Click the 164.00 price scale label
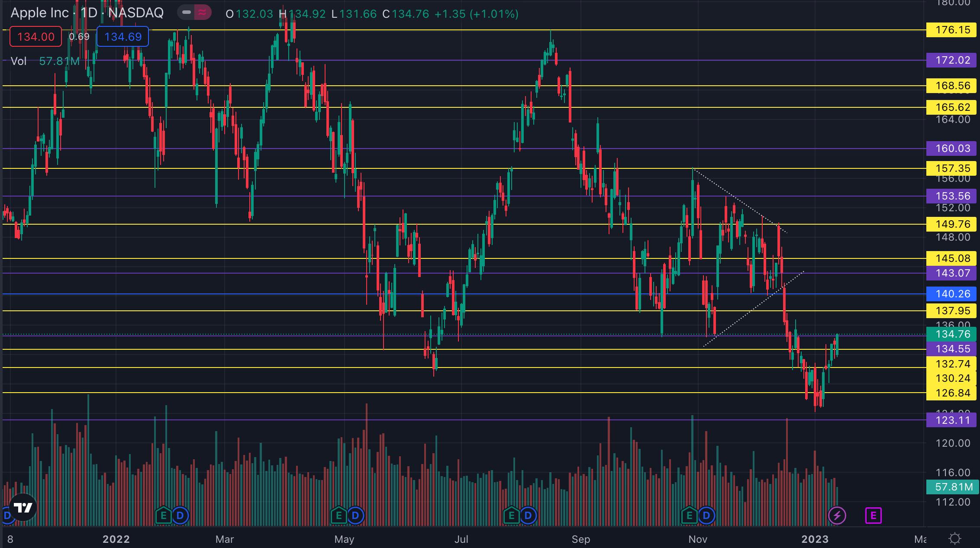 (x=953, y=119)
